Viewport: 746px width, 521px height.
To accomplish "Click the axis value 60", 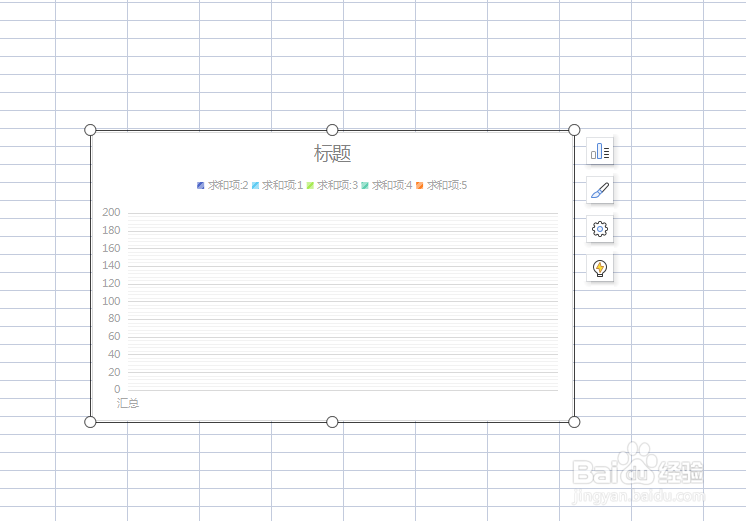I will pos(114,336).
